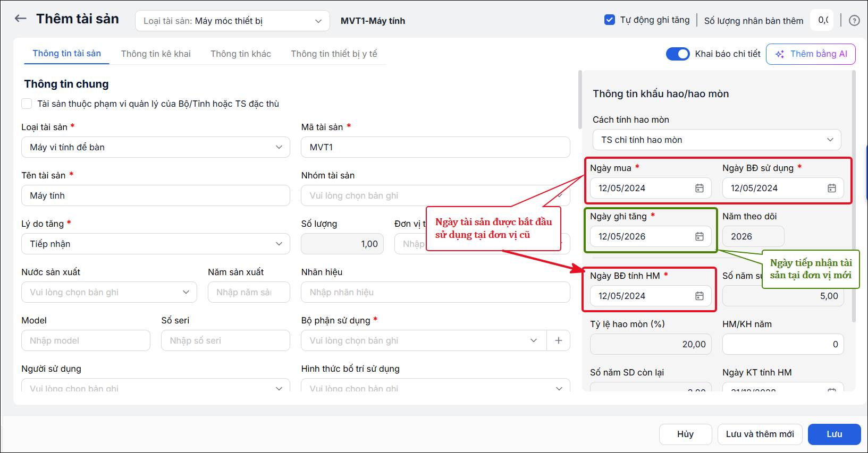Expand Hình thức bố trí sử dụng dropdown
Viewport: 868px width, 453px height.
pyautogui.click(x=435, y=386)
